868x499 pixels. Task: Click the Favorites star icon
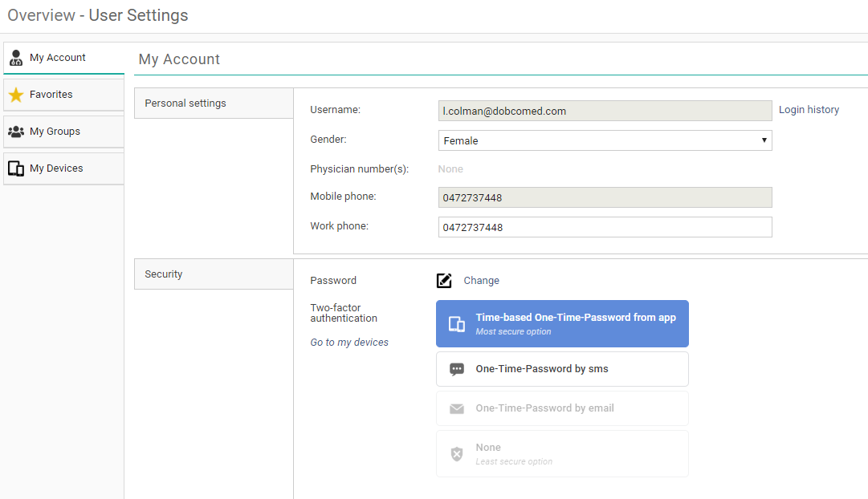[16, 95]
